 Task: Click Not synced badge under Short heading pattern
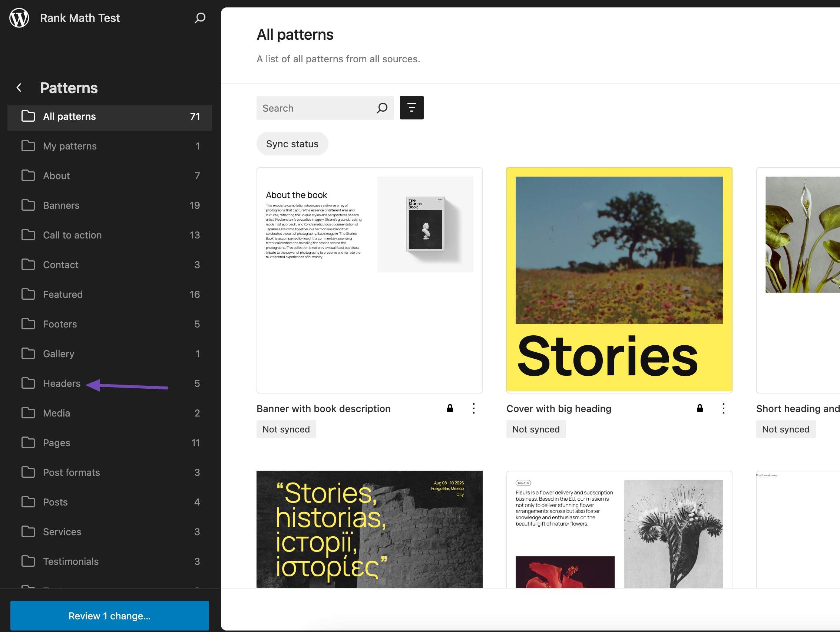[786, 429]
